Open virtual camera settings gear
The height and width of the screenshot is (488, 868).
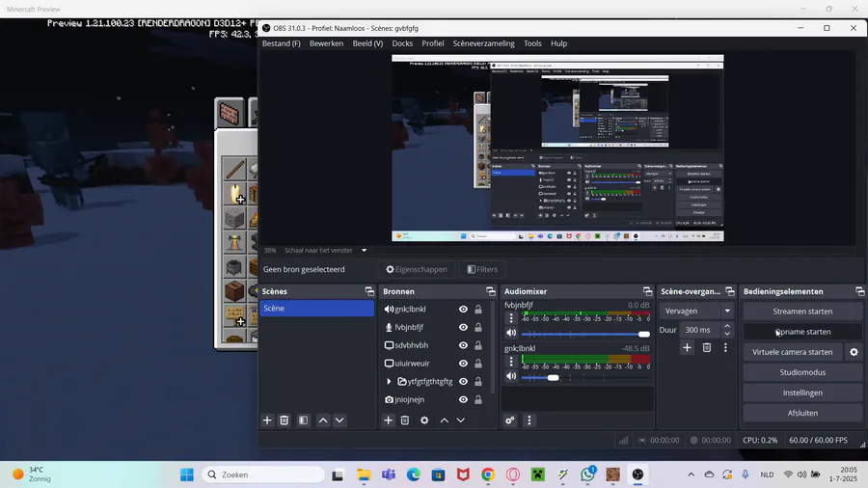[854, 352]
